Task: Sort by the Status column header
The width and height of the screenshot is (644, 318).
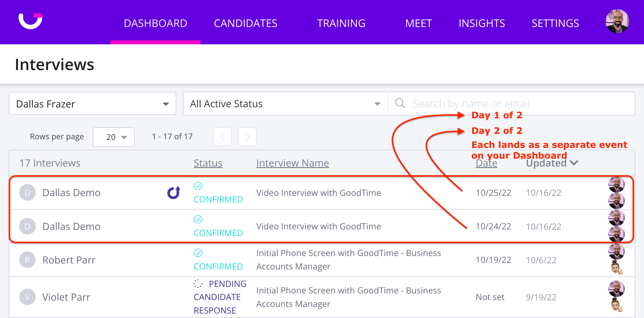Action: click(208, 163)
